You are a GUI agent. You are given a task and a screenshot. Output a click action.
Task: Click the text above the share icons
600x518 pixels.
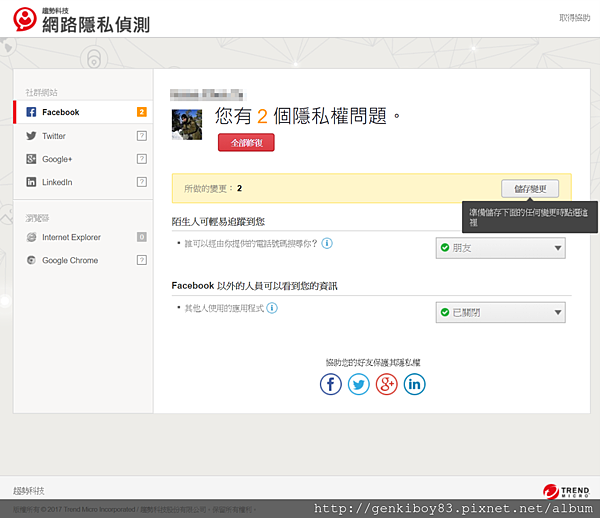pyautogui.click(x=373, y=362)
